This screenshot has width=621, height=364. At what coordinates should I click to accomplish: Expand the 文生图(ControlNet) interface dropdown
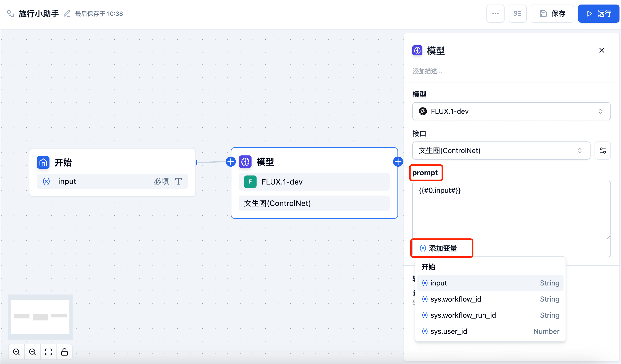(x=501, y=151)
